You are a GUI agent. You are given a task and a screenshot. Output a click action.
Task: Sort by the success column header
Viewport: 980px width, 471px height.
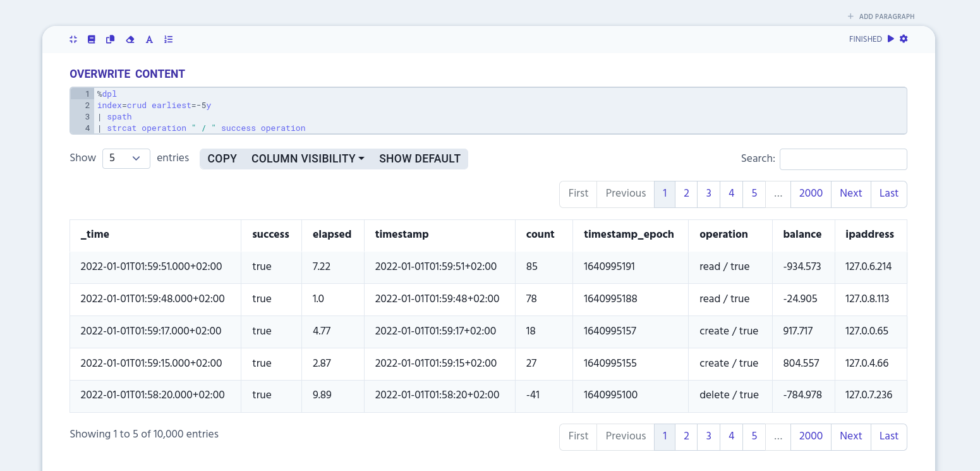click(271, 235)
